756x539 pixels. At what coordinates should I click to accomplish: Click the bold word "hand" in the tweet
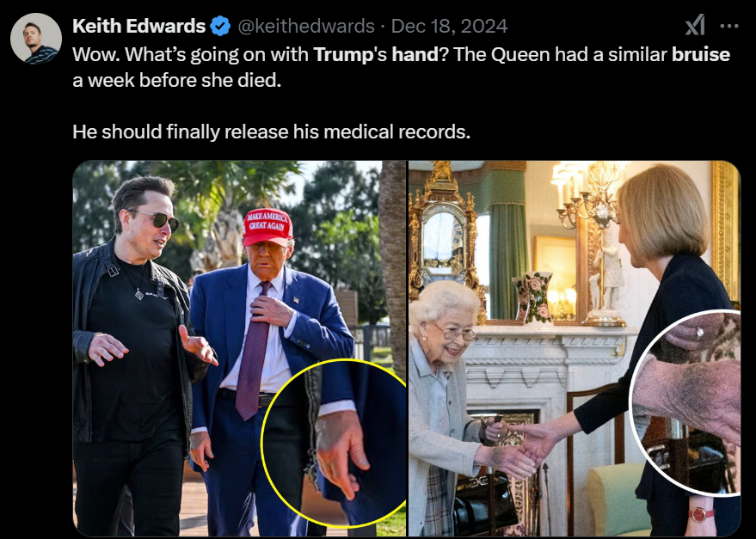[415, 54]
